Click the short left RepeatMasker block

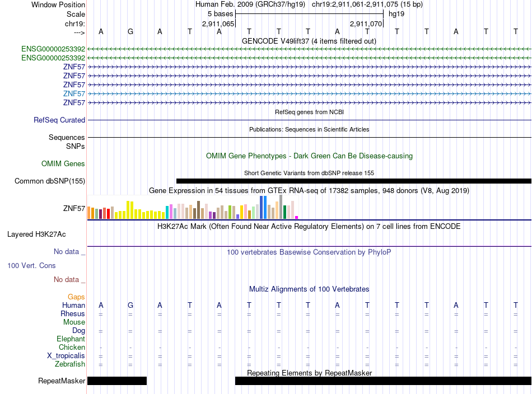tap(117, 381)
